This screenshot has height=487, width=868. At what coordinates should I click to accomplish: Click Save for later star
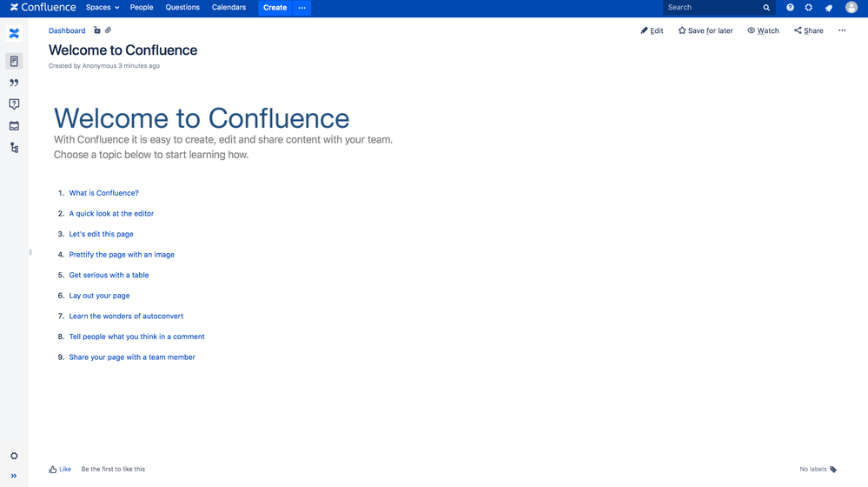[x=706, y=30]
